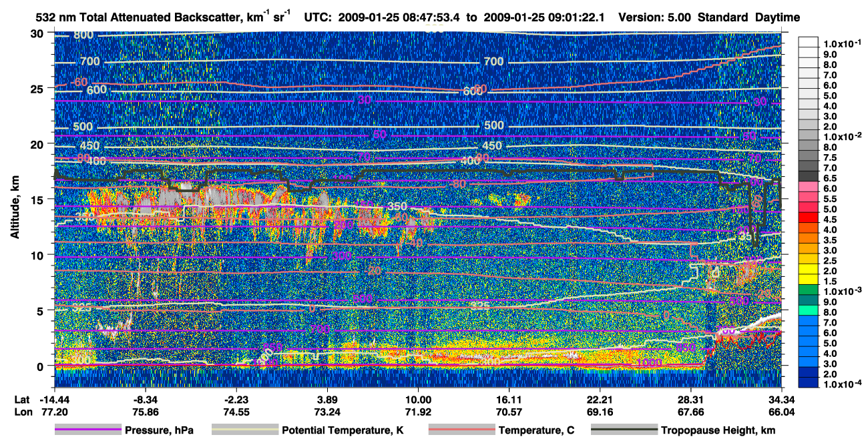Click the '1.0x10-2' colorbar label

(843, 135)
